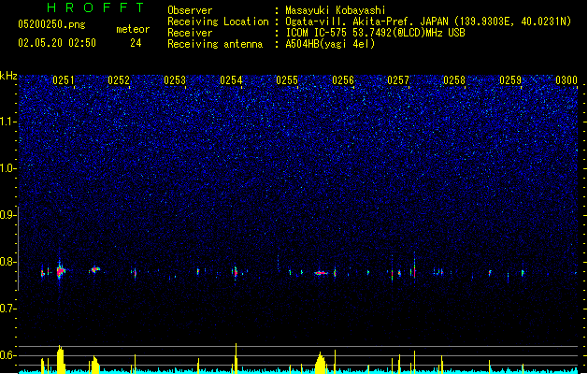588x374 pixels.
Task: Click the 0256 time marker
Action: click(x=343, y=80)
